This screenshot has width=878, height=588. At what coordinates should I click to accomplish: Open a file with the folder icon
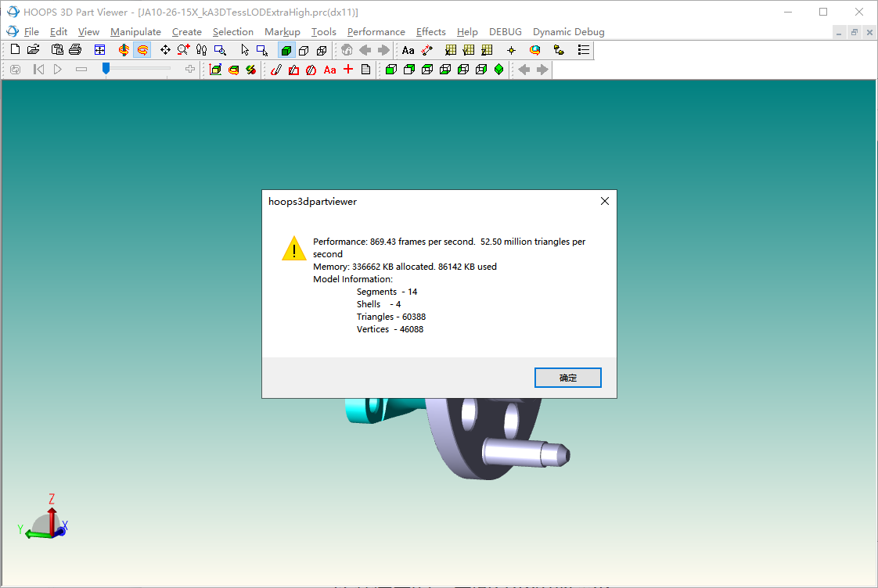click(x=34, y=50)
